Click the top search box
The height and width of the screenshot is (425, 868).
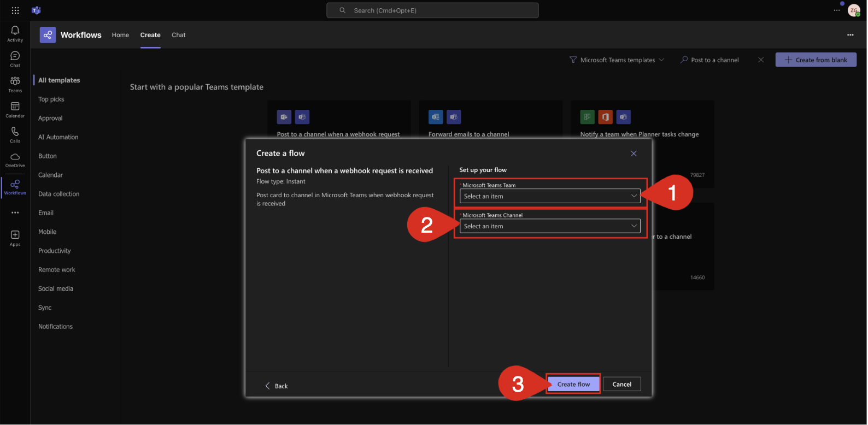point(432,10)
